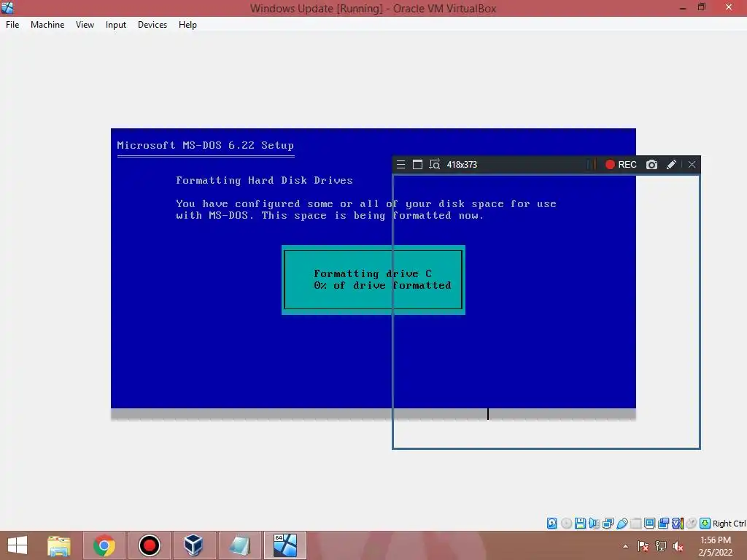Show hidden tray icons arrow
The height and width of the screenshot is (560, 747).
point(625,546)
